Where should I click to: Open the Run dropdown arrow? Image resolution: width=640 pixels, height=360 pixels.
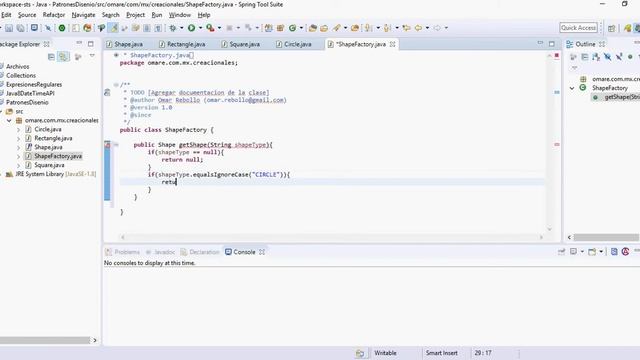point(200,28)
